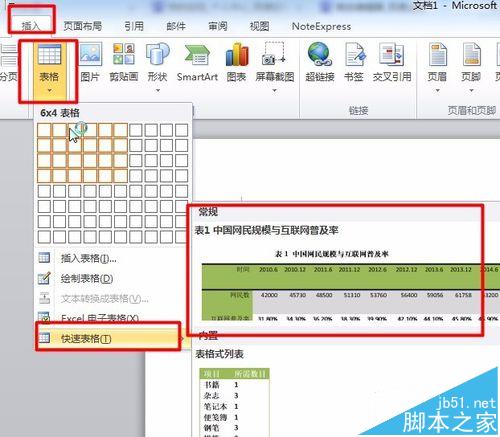Screen dimensions: 500x437
Task: Open the 剪贴画 clip art tool
Action: coord(124,63)
